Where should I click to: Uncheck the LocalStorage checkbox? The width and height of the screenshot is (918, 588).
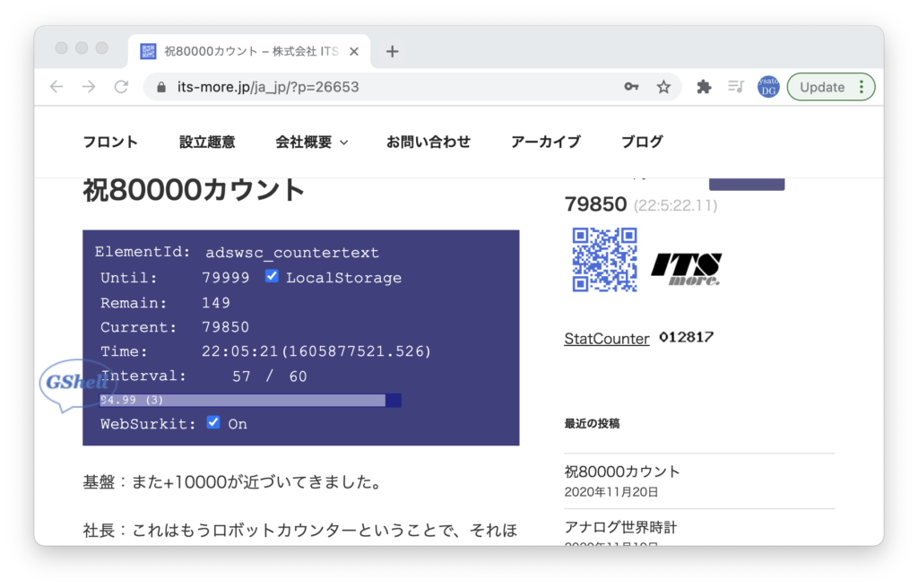point(272,277)
